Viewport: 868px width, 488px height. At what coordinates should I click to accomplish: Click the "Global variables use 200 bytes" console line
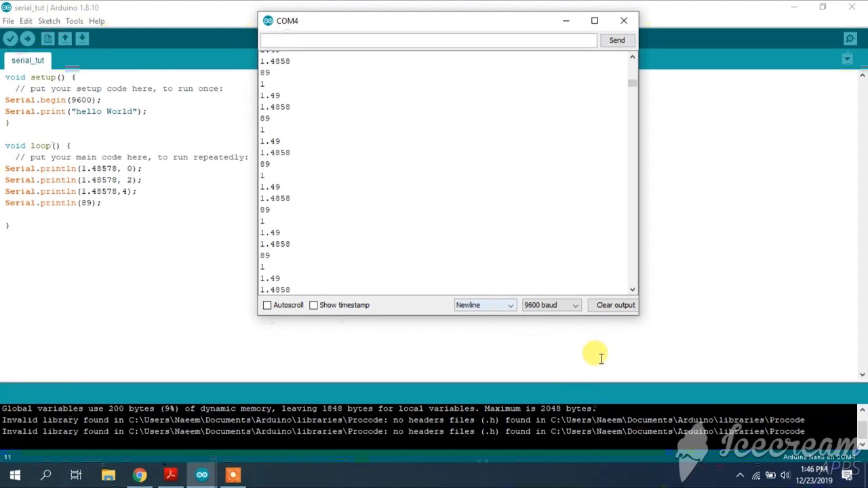(x=299, y=409)
